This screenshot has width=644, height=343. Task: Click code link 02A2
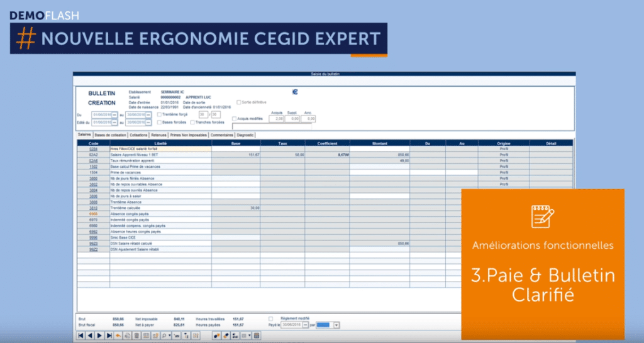coord(93,155)
